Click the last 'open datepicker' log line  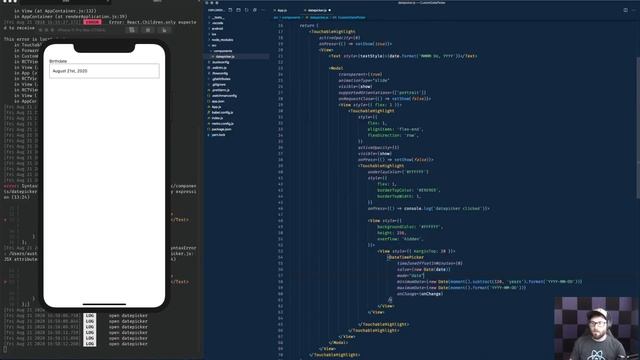pyautogui.click(x=128, y=344)
